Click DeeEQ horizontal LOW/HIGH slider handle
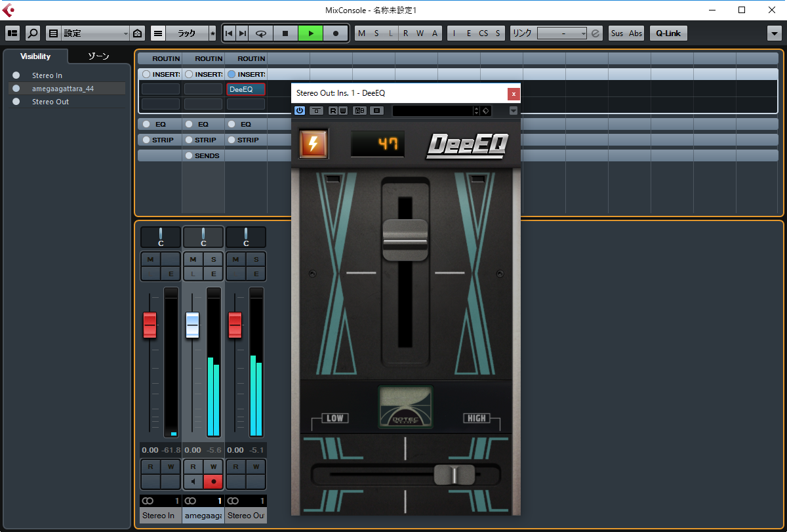Image resolution: width=787 pixels, height=532 pixels. point(454,474)
